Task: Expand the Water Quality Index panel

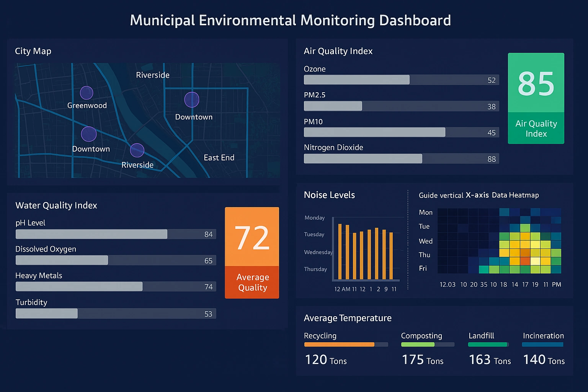Action: [x=56, y=205]
